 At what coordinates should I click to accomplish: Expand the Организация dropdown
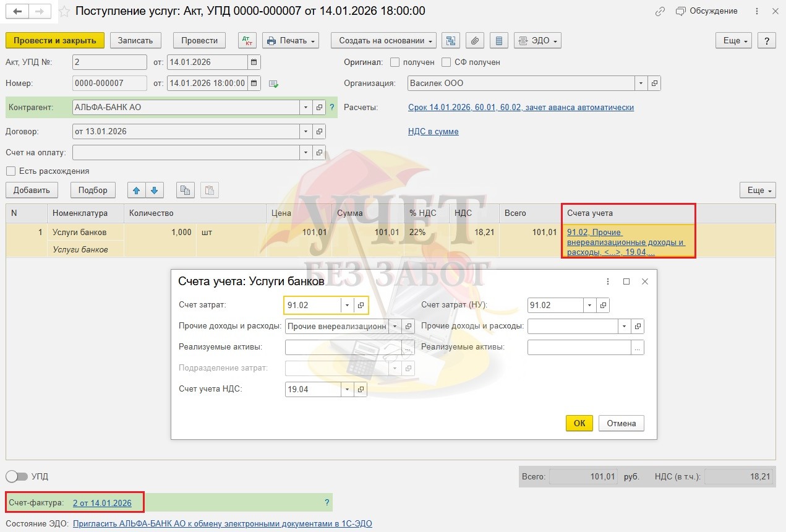pyautogui.click(x=641, y=84)
